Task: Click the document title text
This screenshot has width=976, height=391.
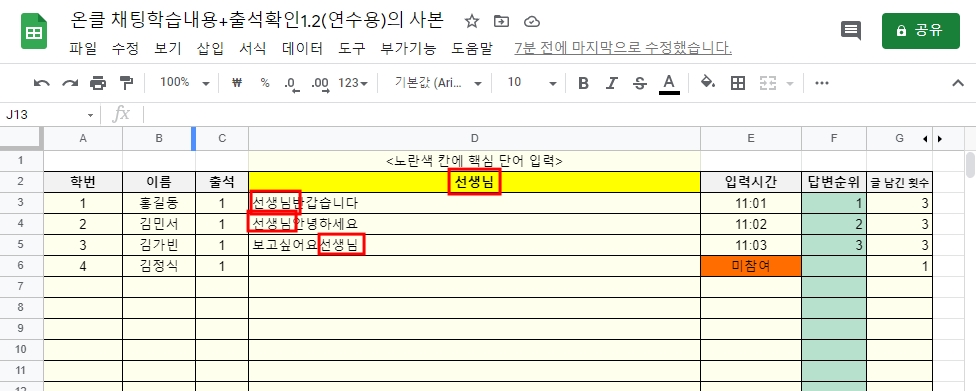Action: [258, 21]
